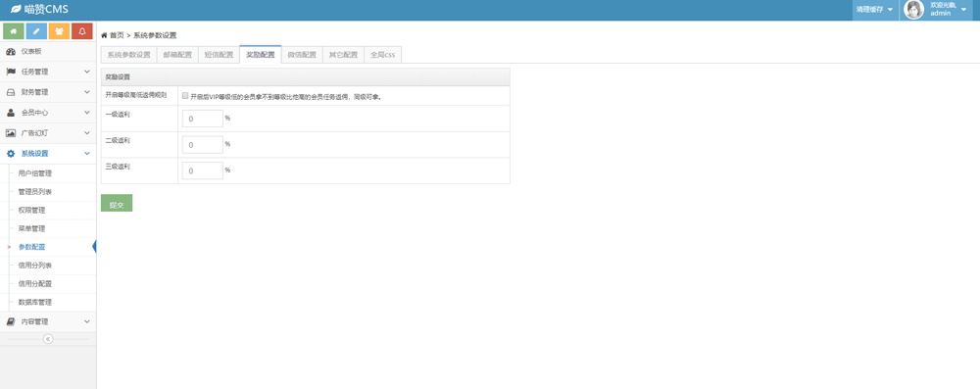
Task: Open the admin user dropdown arrow
Action: pyautogui.click(x=963, y=10)
